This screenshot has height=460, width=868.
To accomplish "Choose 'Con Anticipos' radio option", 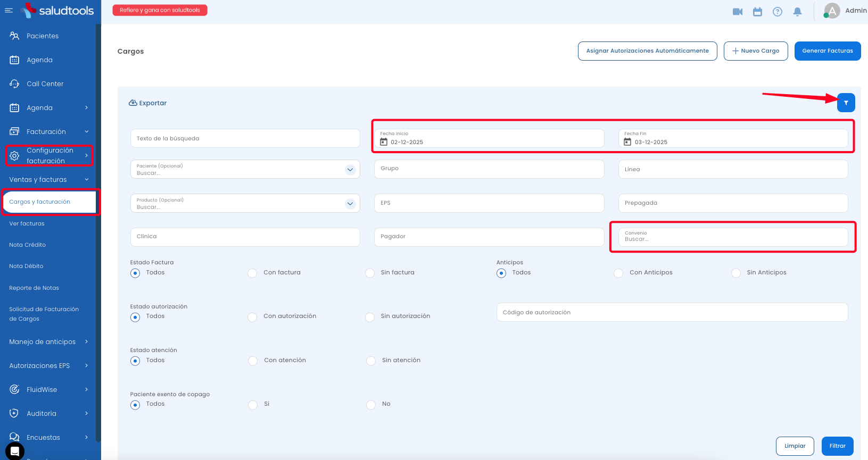I will (x=618, y=273).
